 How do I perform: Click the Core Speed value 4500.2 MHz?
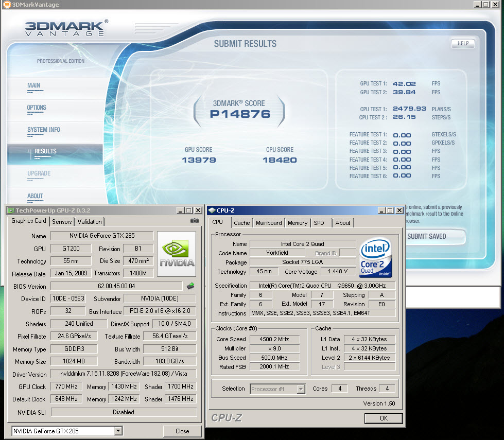274,339
